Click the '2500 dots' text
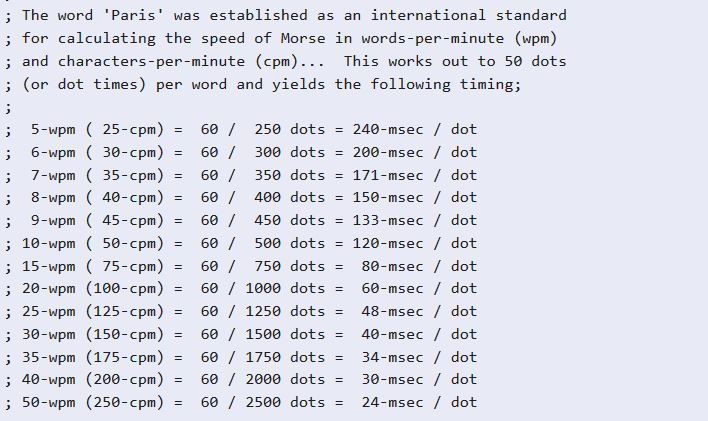Screen dimensions: 708x421 pos(285,402)
